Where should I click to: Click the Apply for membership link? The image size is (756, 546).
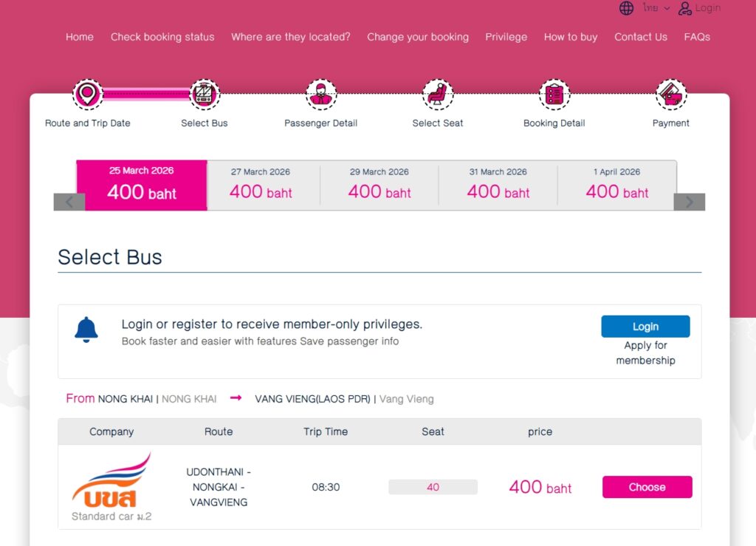[x=645, y=353]
